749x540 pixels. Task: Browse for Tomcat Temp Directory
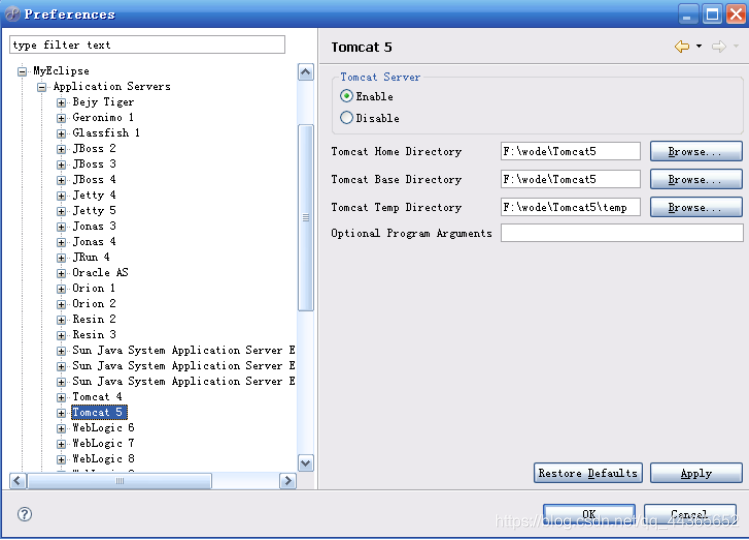[696, 207]
